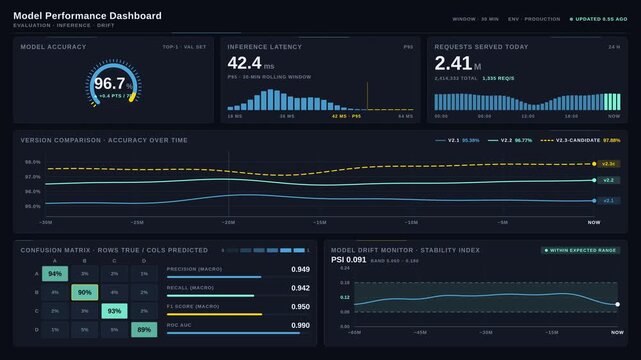Click the 0.949 precision value

[300, 270]
